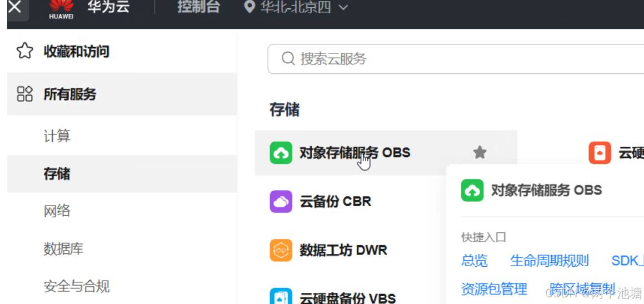This screenshot has width=644, height=304.
Task: Click the blue 云硬盘备份 VBS icon
Action: pos(281,296)
